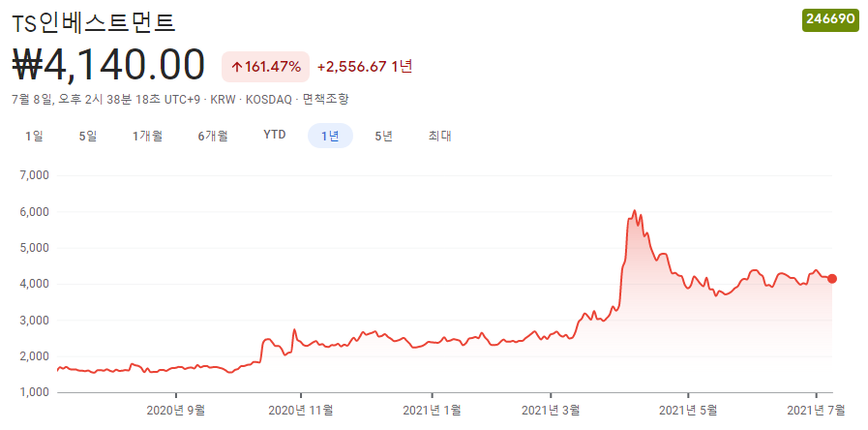
Task: Select the 5일 time range tab
Action: (x=88, y=136)
